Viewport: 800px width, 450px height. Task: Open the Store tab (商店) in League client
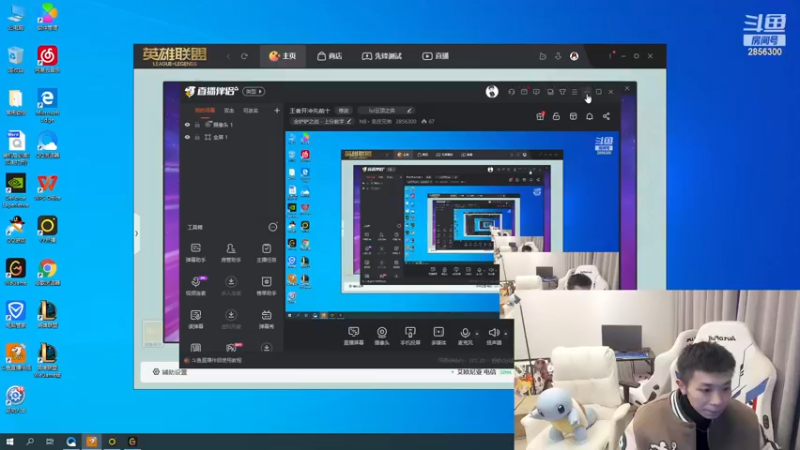pyautogui.click(x=330, y=56)
